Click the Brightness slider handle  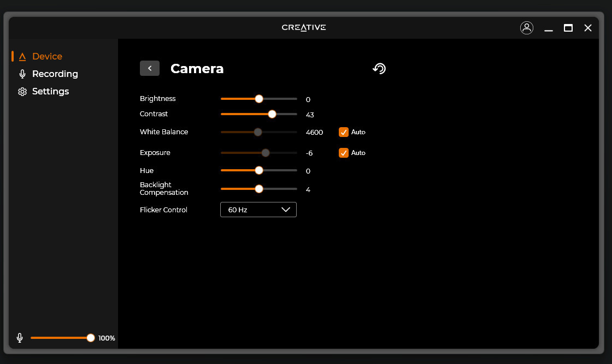coord(259,99)
